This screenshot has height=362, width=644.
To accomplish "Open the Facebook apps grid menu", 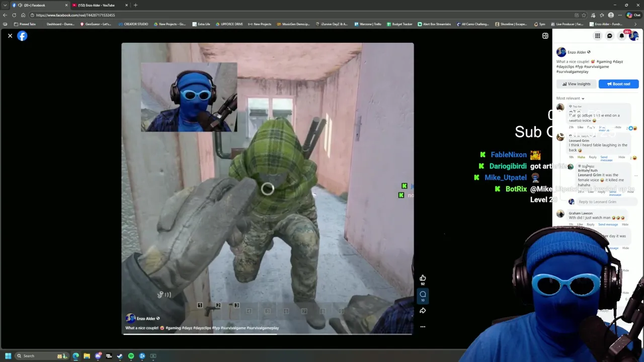I will [x=597, y=36].
